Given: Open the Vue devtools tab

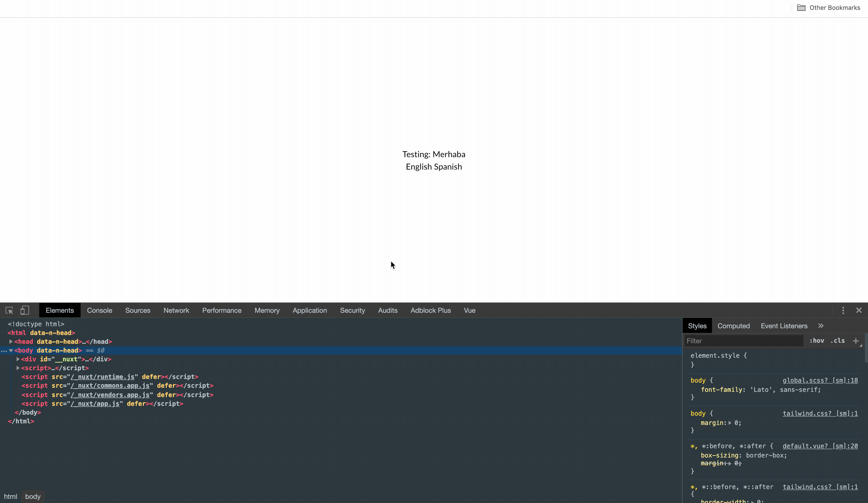Looking at the screenshot, I should [x=469, y=310].
